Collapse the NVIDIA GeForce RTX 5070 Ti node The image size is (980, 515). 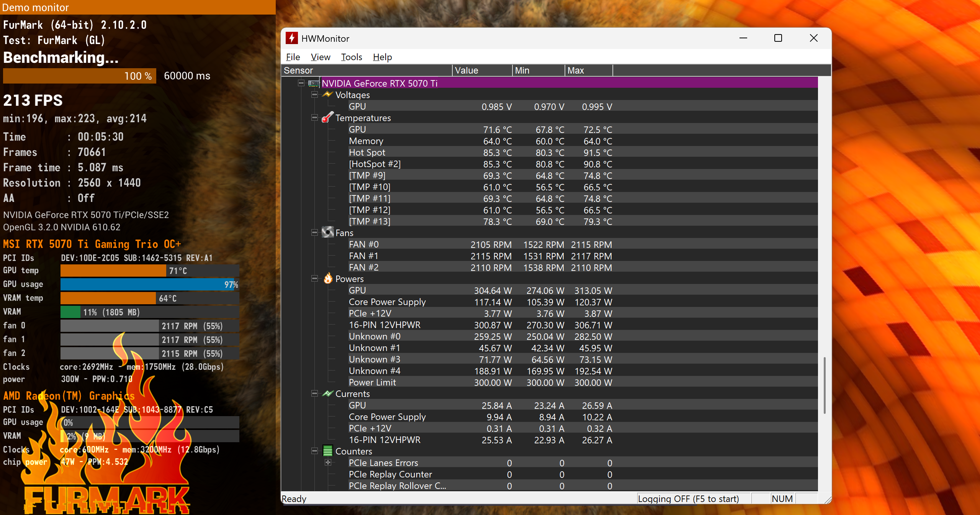tap(301, 83)
